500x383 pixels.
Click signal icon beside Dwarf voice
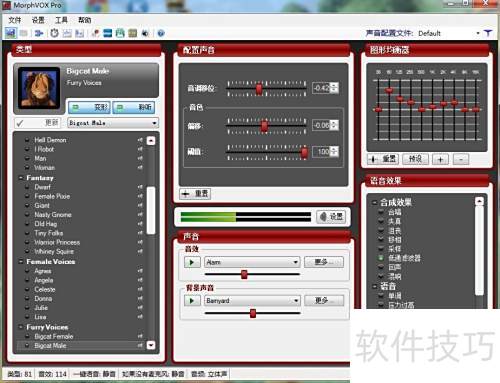[x=140, y=187]
